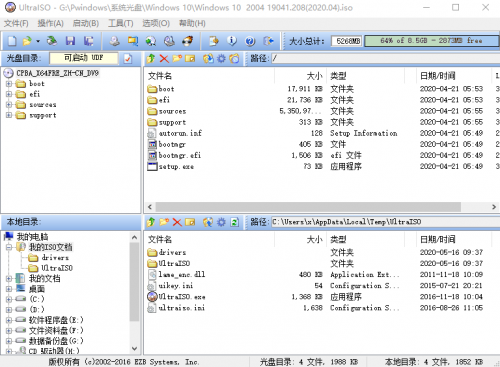This screenshot has width=500, height=367.
Task: Click the Open CD/DVD disc toolbar icon
Action: (x=51, y=41)
